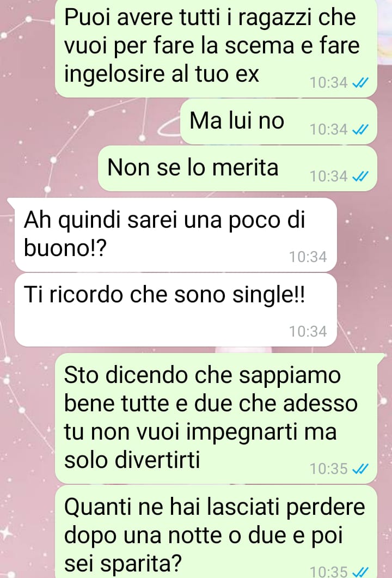
Task: Click 10:34 timestamp on 'Ma lui no'
Action: pos(329,130)
